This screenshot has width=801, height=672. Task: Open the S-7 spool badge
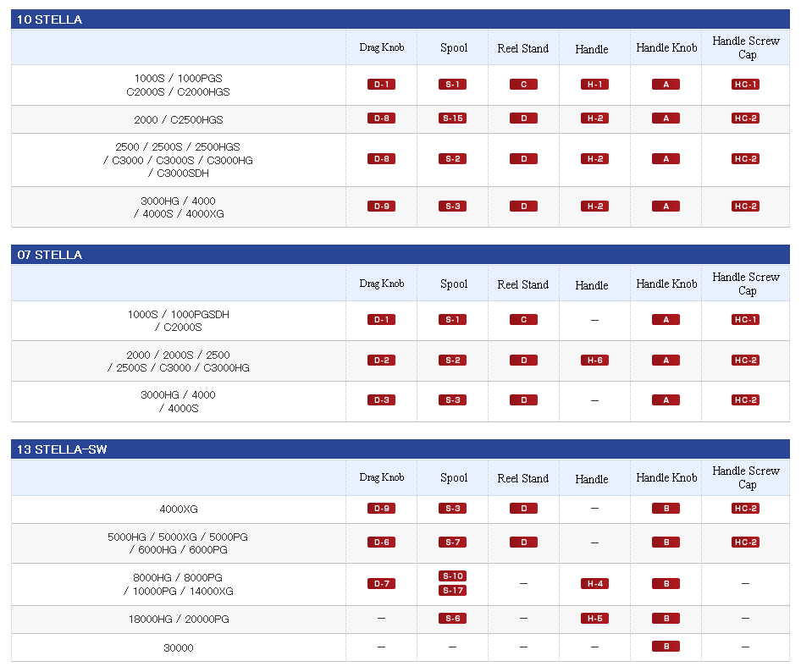click(452, 543)
